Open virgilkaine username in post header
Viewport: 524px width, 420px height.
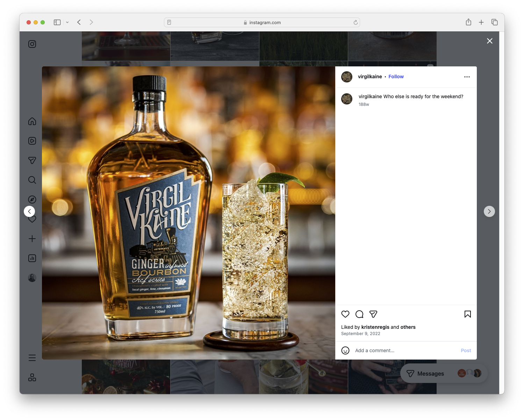point(370,77)
